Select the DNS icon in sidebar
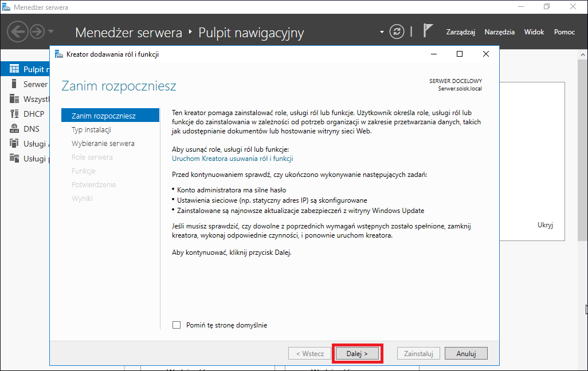The width and height of the screenshot is (588, 371). pos(14,129)
